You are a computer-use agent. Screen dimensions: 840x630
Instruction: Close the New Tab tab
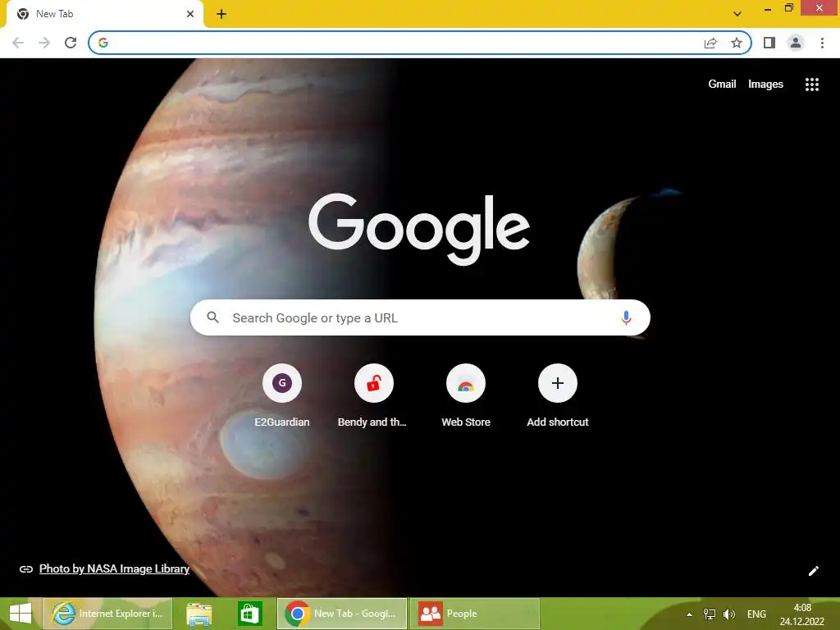[x=190, y=14]
